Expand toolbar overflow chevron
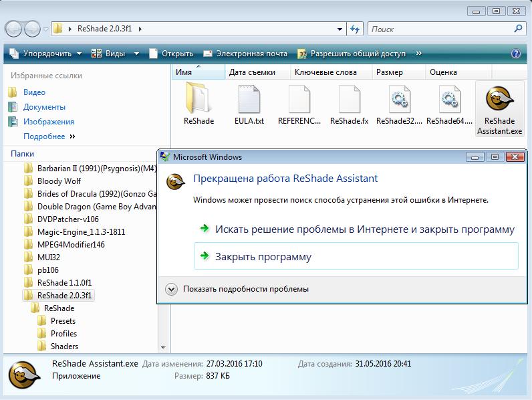 (419, 54)
